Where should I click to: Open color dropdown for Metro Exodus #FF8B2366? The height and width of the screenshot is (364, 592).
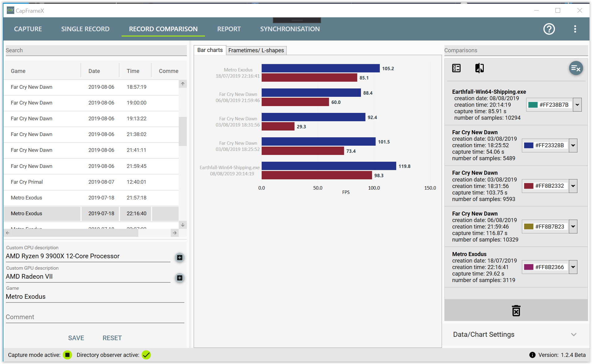573,267
